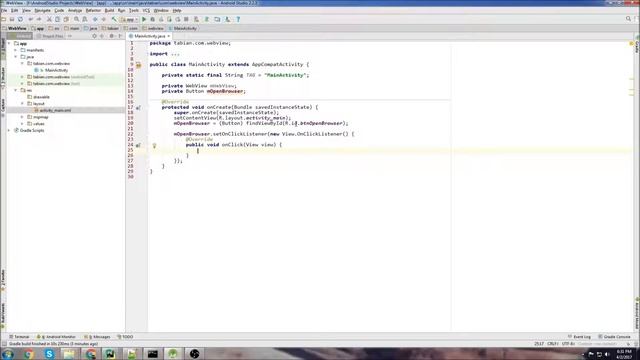Click the Stop square icon in toolbar
Image resolution: width=640 pixels, height=360 pixels.
187,19
